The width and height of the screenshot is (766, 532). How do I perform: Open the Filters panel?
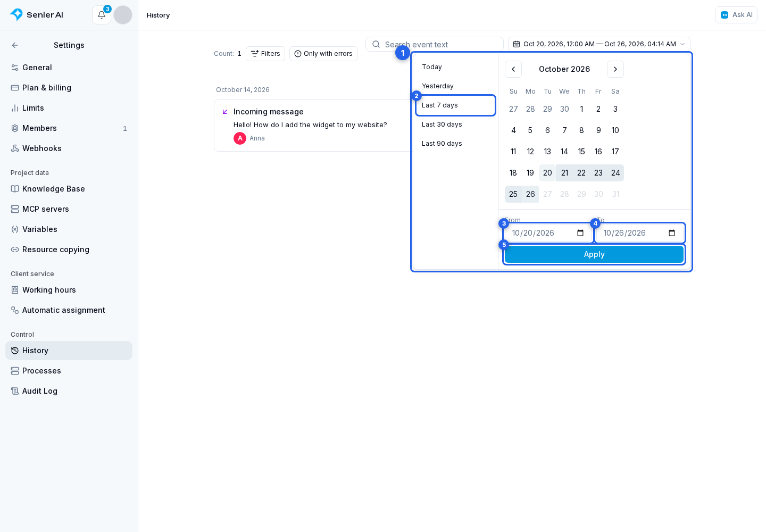(265, 54)
